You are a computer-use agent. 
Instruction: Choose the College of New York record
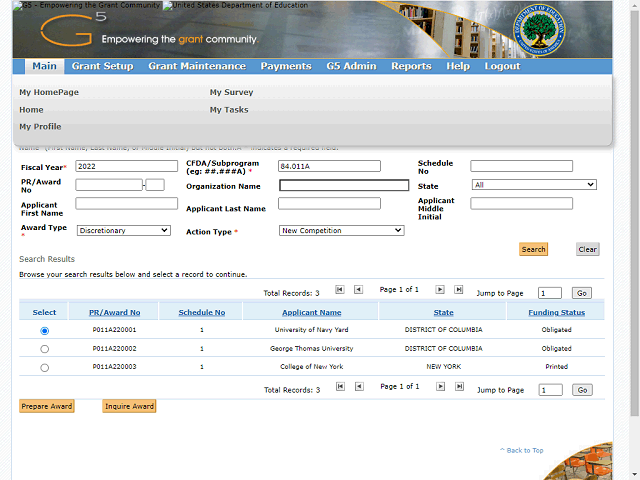click(x=44, y=368)
